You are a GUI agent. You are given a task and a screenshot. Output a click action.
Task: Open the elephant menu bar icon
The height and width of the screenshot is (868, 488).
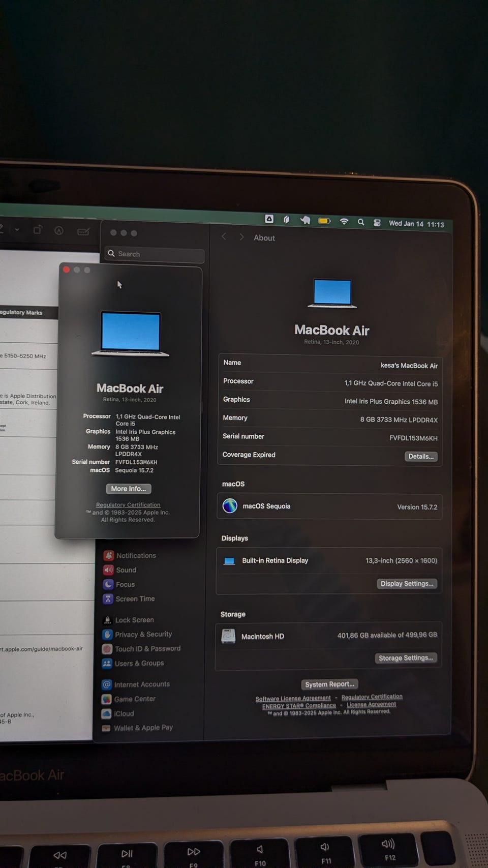tap(305, 220)
